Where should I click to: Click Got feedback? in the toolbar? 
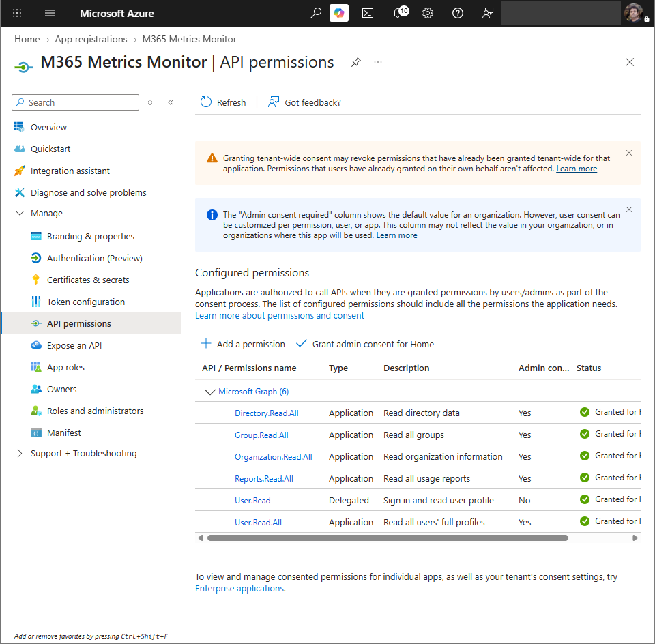304,102
